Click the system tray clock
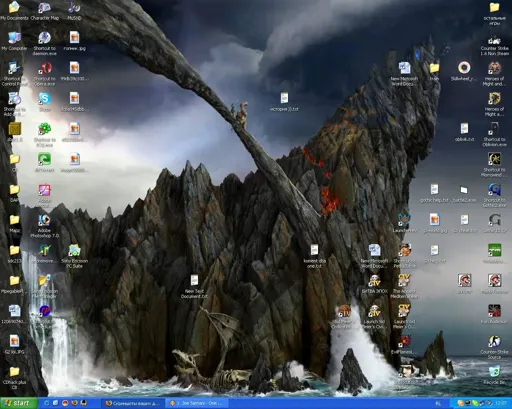This screenshot has height=409, width=512. coord(500,403)
